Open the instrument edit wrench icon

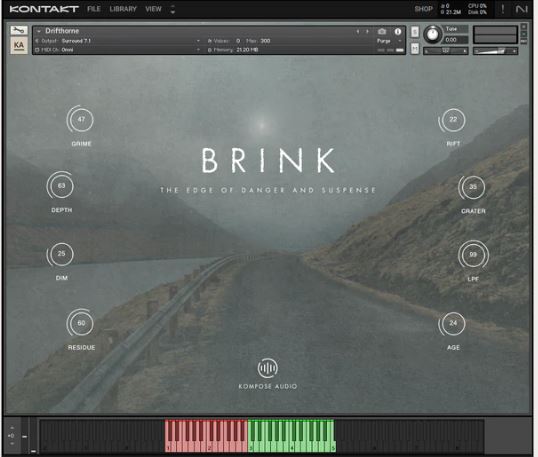19,30
